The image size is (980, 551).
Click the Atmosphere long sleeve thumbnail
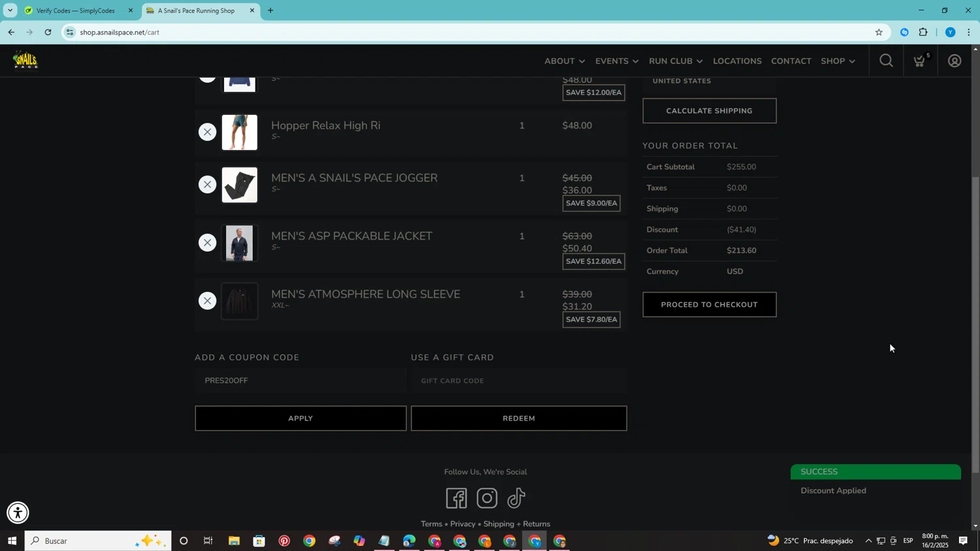(240, 301)
